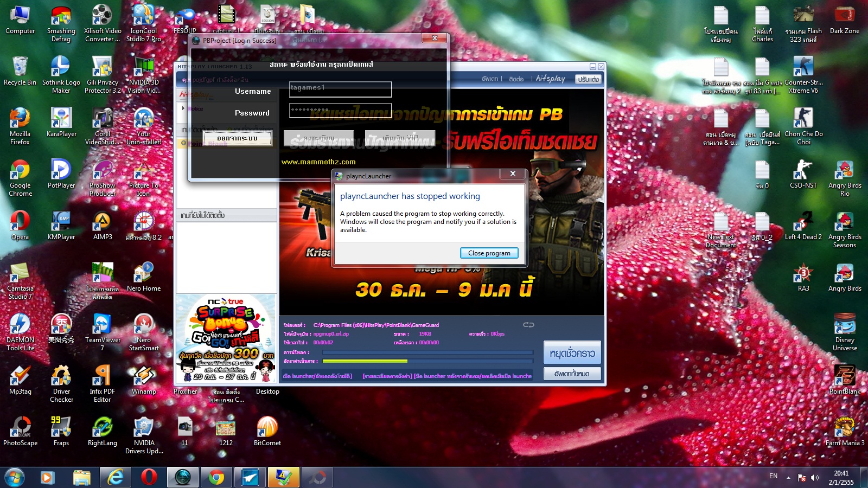The width and height of the screenshot is (868, 488).
Task: Open Smashing Defrag desktop shortcut
Action: tap(61, 23)
